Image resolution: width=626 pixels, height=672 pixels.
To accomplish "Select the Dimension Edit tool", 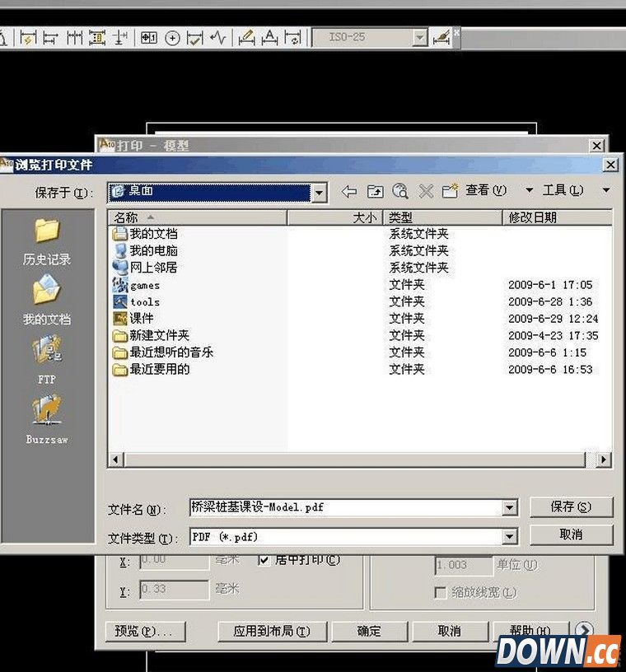I will coord(246,38).
